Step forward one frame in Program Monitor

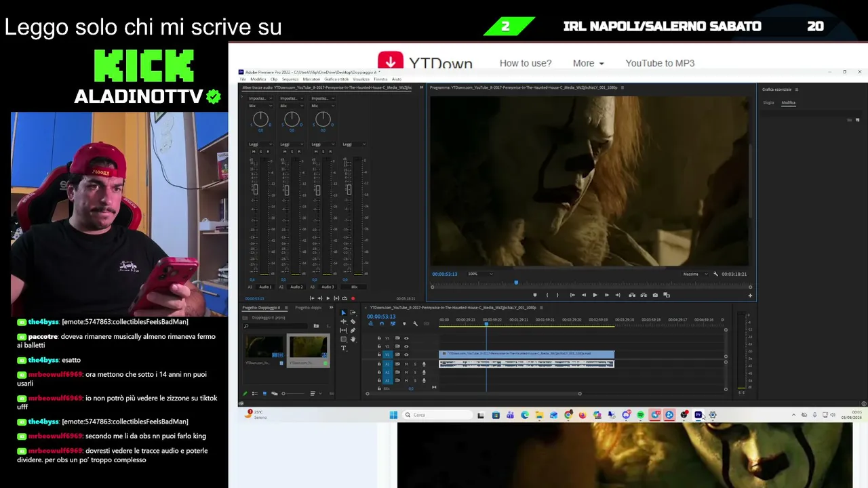606,295
